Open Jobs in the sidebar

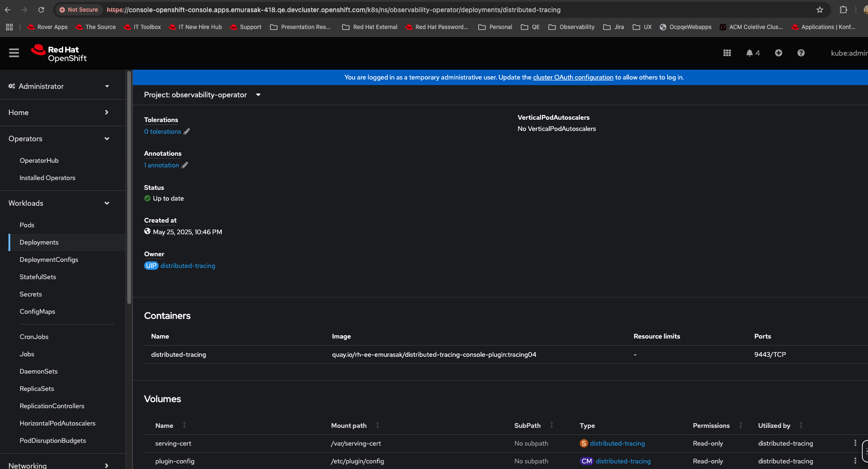click(27, 354)
